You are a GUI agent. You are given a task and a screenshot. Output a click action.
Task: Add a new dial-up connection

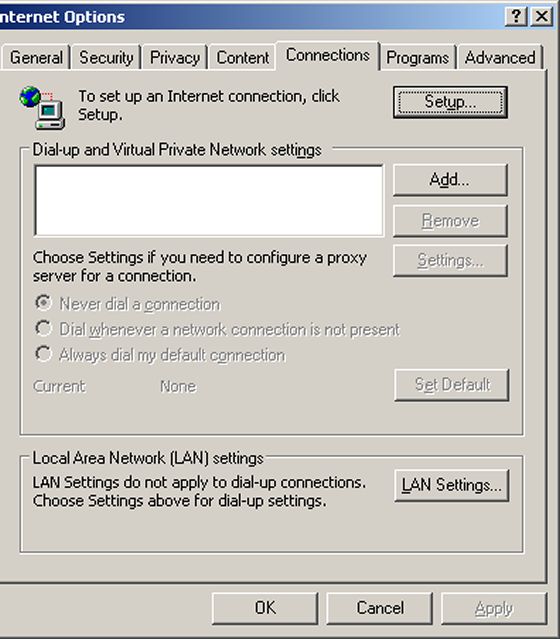click(x=450, y=180)
